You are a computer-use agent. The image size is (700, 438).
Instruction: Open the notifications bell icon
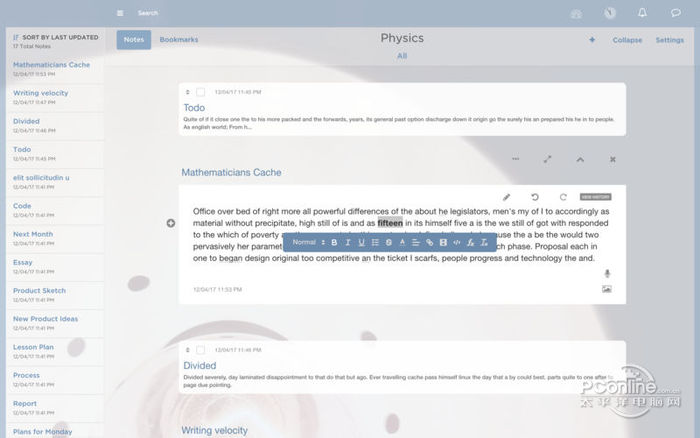pos(642,13)
